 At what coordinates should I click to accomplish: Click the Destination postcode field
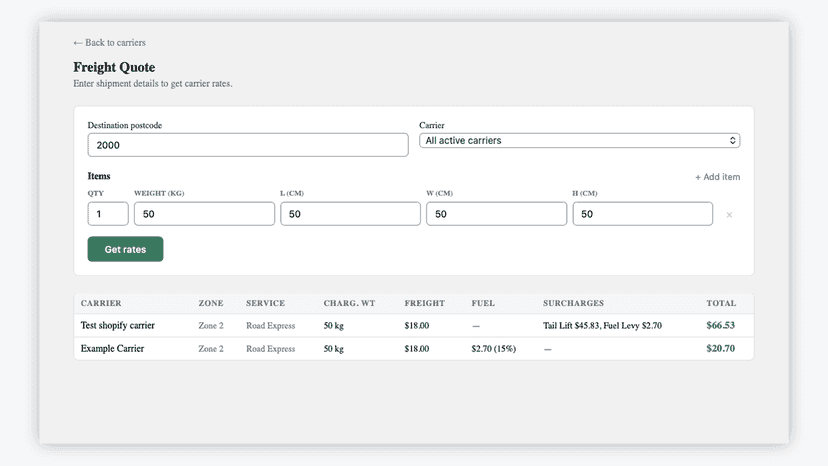pos(248,145)
